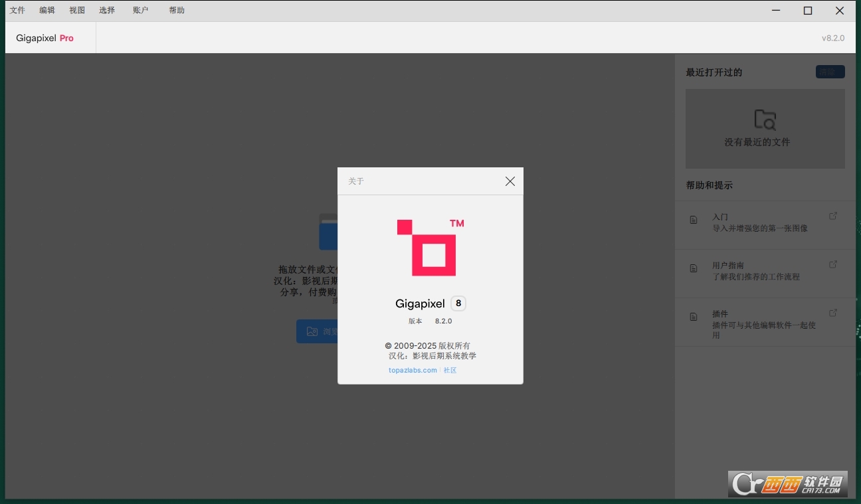The image size is (861, 504).
Task: Click the external link icon for 用户指南
Action: tap(833, 264)
